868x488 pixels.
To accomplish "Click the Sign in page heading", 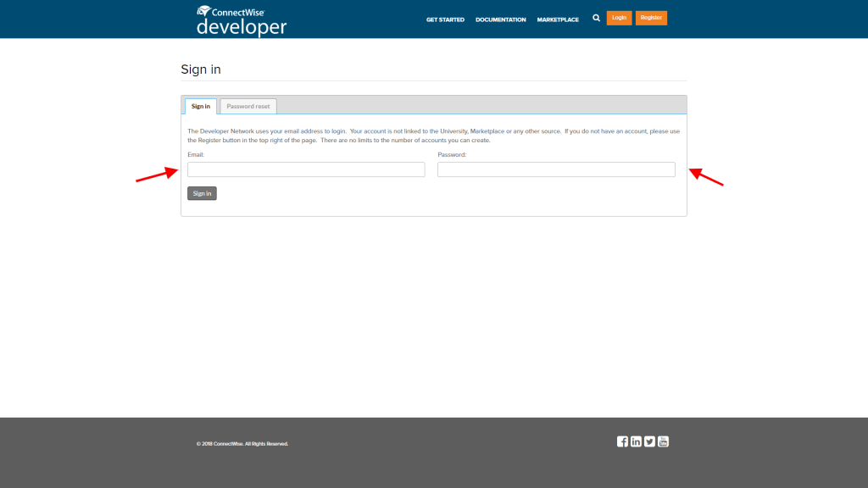I will 200,69.
